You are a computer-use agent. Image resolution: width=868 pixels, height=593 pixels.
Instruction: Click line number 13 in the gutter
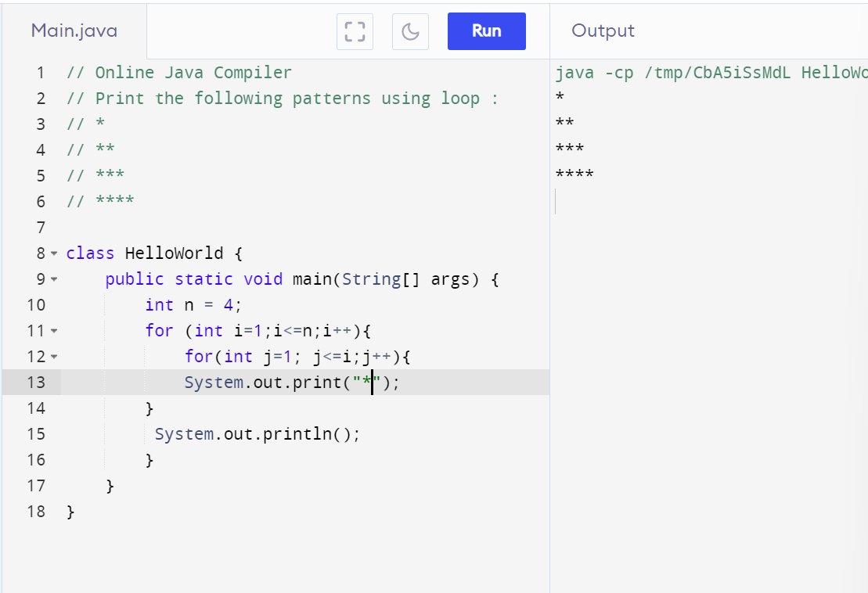36,383
